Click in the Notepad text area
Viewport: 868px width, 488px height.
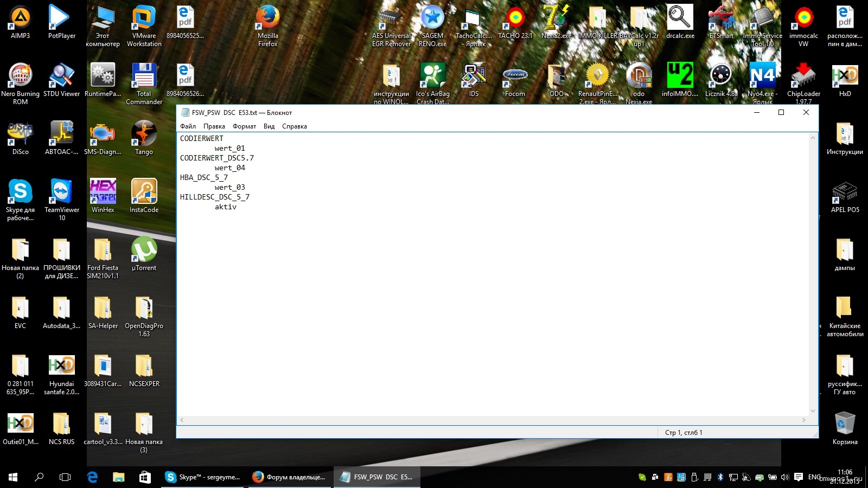(x=488, y=298)
